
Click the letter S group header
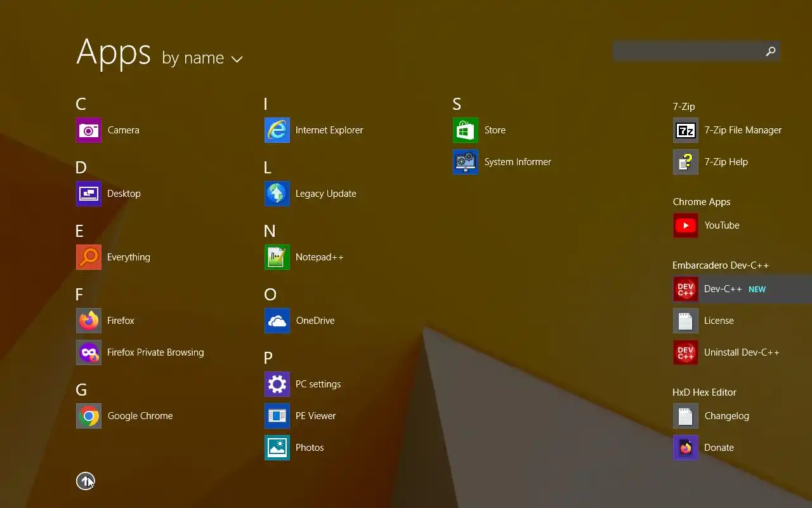point(457,104)
